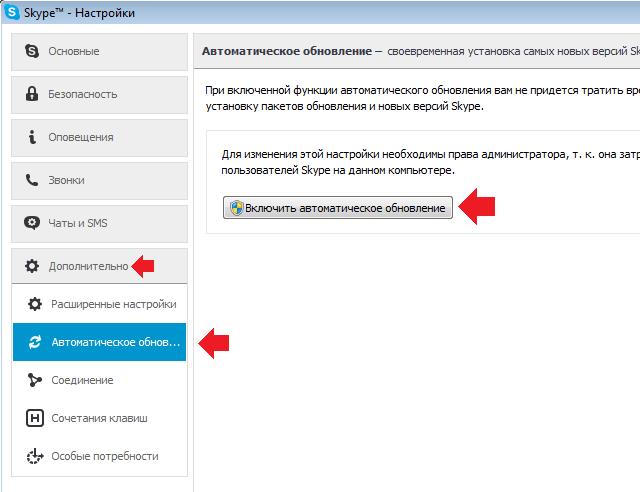Select the Соединение sub-item

(82, 380)
